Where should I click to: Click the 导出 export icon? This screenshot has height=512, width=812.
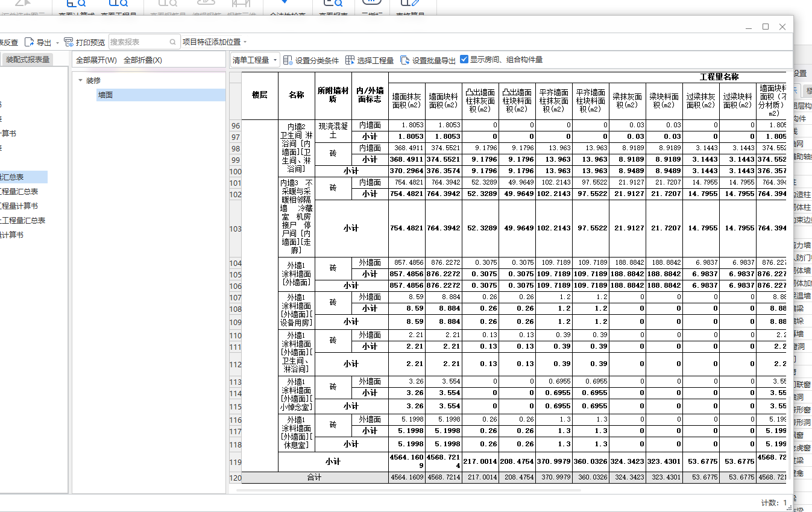pyautogui.click(x=30, y=42)
